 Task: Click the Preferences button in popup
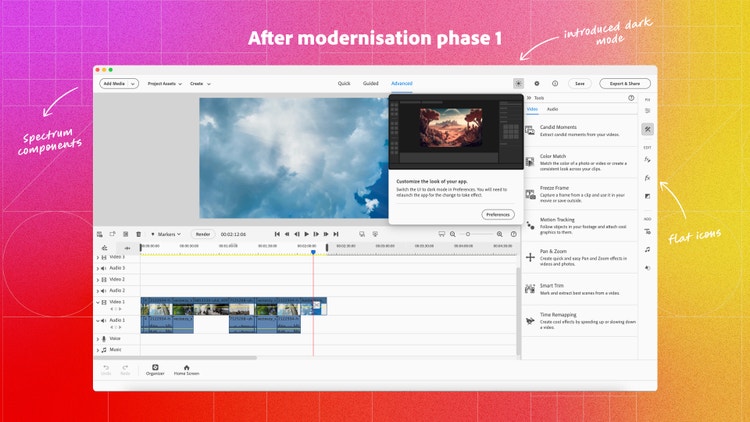[x=497, y=214]
